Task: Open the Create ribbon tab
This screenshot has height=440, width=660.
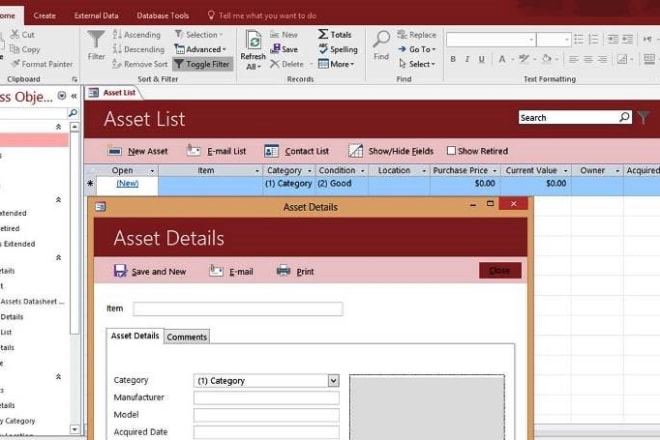Action: 44,16
